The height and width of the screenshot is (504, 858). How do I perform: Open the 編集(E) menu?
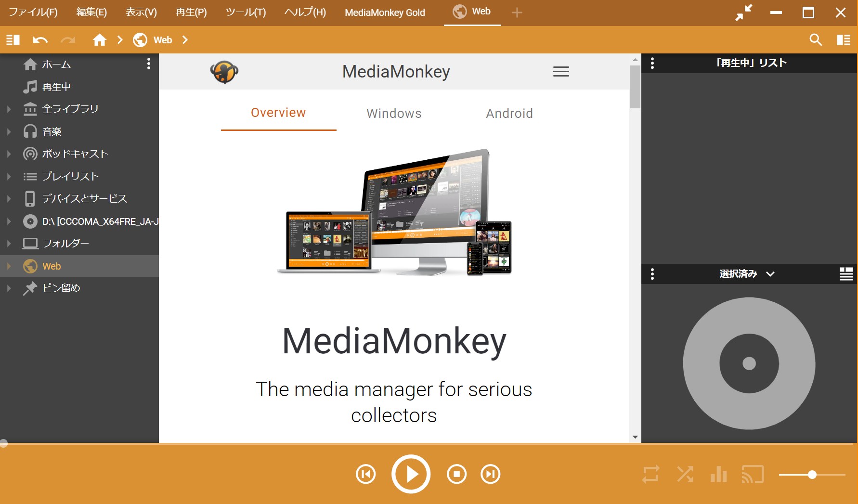91,12
